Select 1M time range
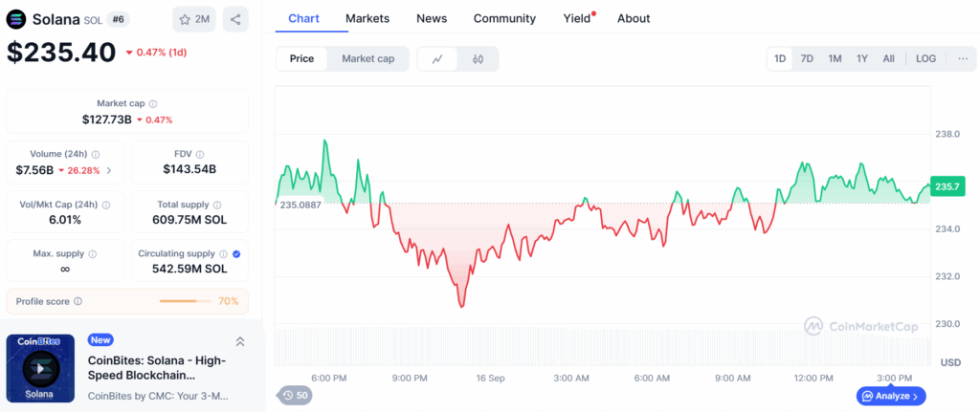980x412 pixels. tap(835, 58)
